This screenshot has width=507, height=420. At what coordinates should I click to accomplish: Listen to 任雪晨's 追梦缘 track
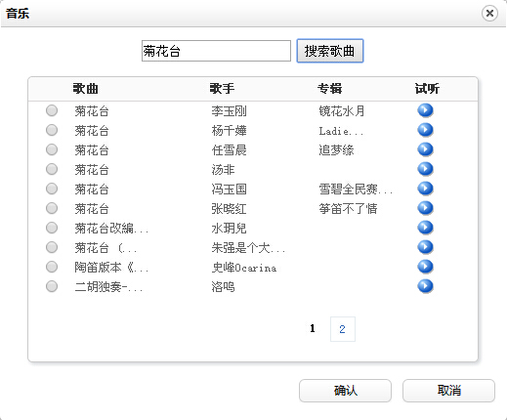(425, 149)
